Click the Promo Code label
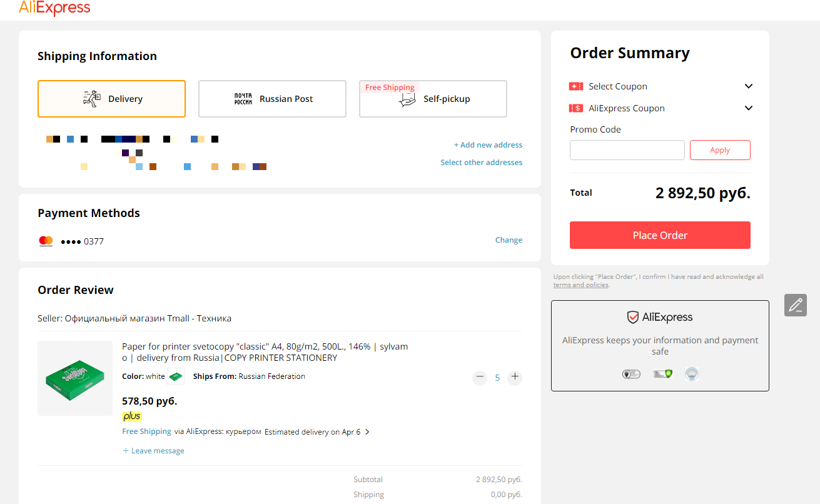 coord(595,129)
